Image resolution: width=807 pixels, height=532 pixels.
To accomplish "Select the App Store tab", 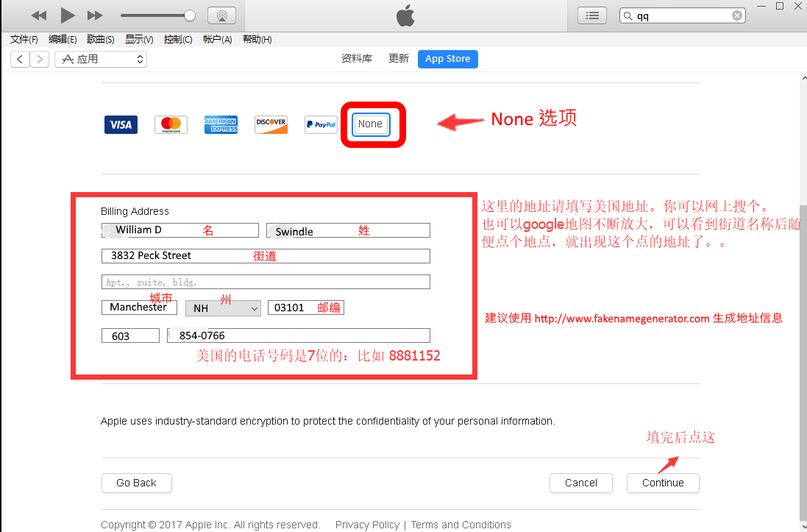I will pos(448,59).
